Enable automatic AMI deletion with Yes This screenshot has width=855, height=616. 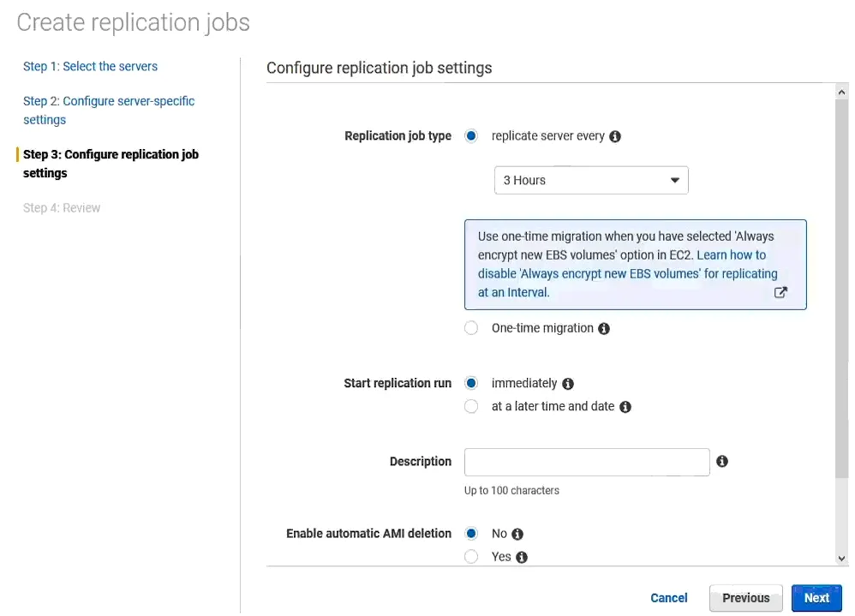(471, 557)
